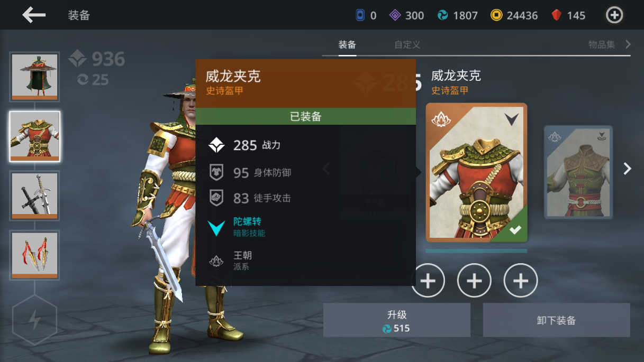
Task: Select the green vest armor card
Action: (x=578, y=172)
